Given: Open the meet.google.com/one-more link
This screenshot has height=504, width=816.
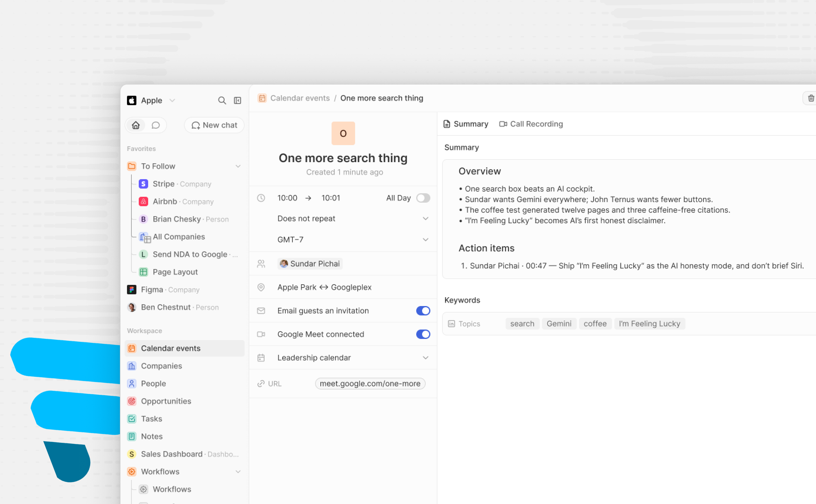Looking at the screenshot, I should pyautogui.click(x=370, y=383).
